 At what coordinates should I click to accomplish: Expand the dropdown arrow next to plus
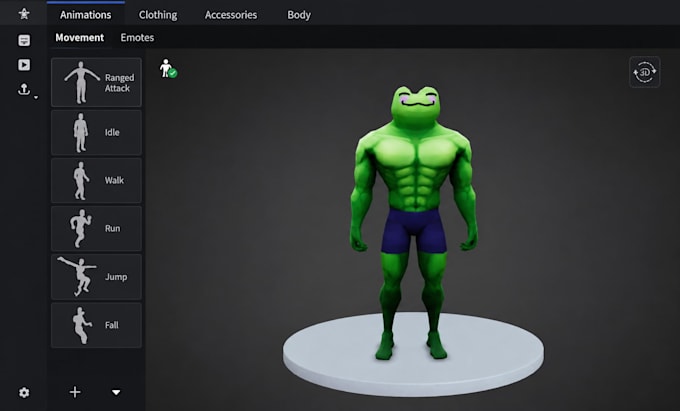[x=116, y=392]
